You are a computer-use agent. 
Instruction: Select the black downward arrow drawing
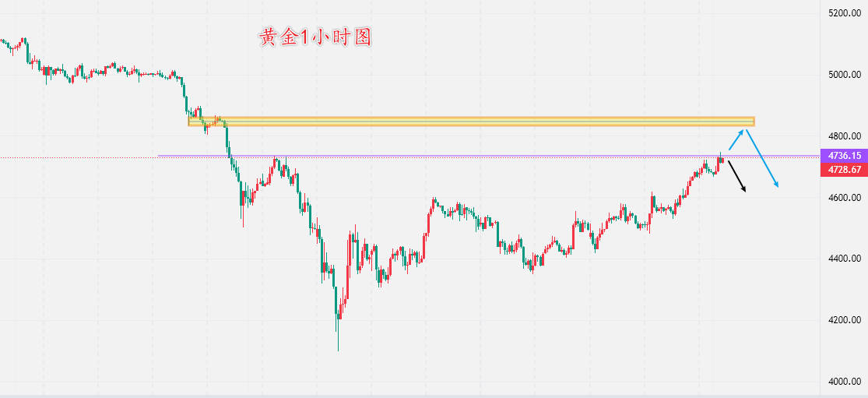coord(737,176)
